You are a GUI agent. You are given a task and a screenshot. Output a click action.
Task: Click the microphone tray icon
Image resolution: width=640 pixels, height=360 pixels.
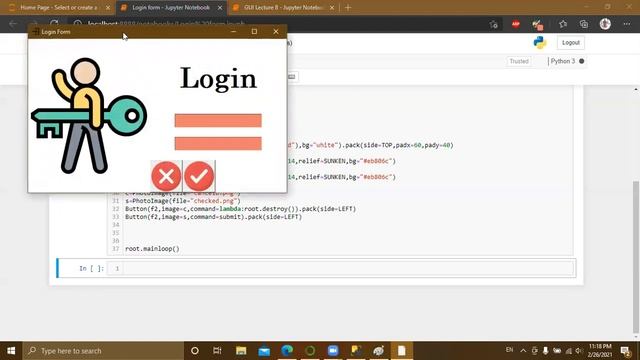coord(546,351)
